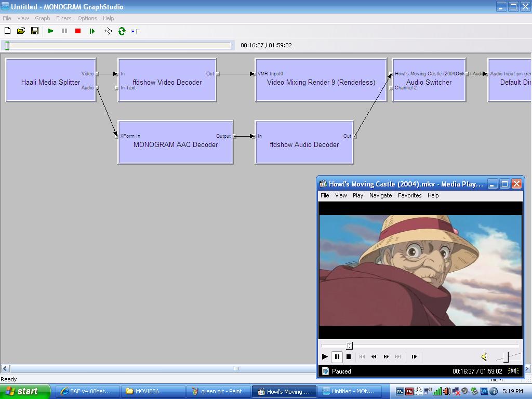Click the direct-connect arrows icon in GraphStudio toolbar
This screenshot has width=532, height=399.
(108, 31)
